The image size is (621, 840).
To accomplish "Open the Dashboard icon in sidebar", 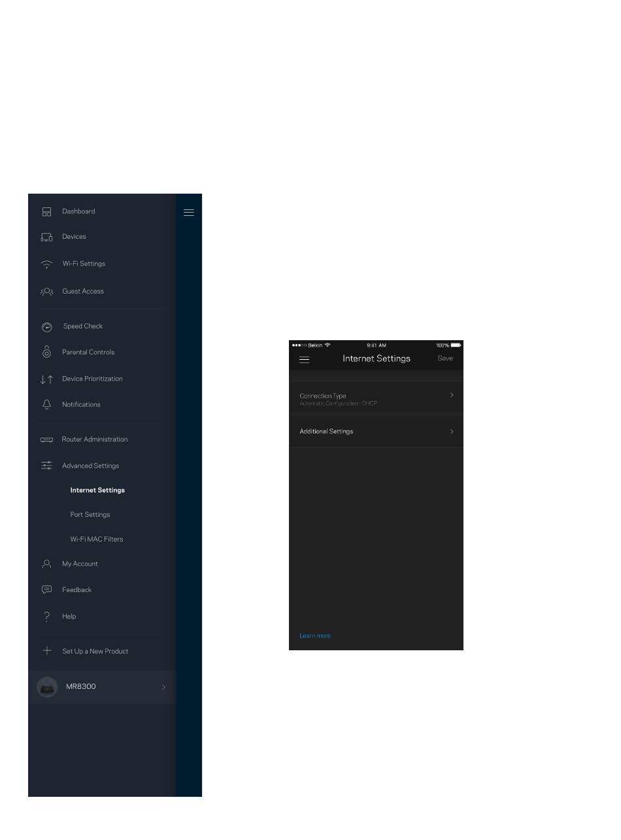I will tap(46, 212).
